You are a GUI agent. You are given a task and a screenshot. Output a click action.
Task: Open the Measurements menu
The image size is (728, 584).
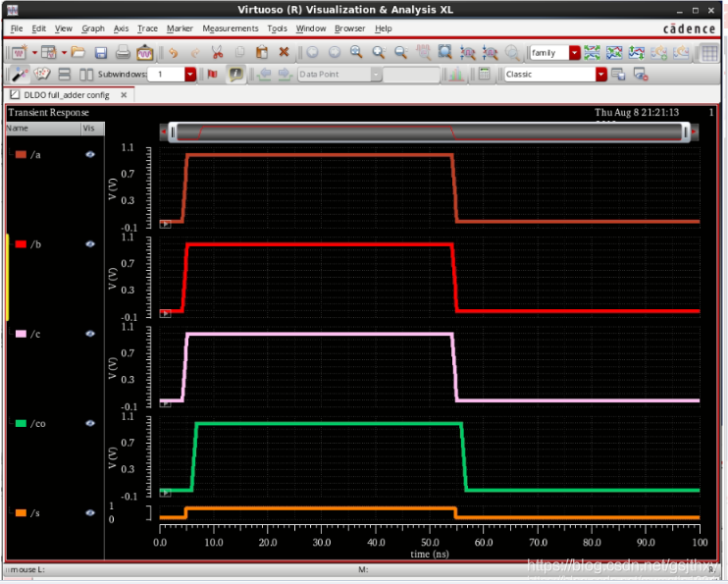tap(231, 28)
